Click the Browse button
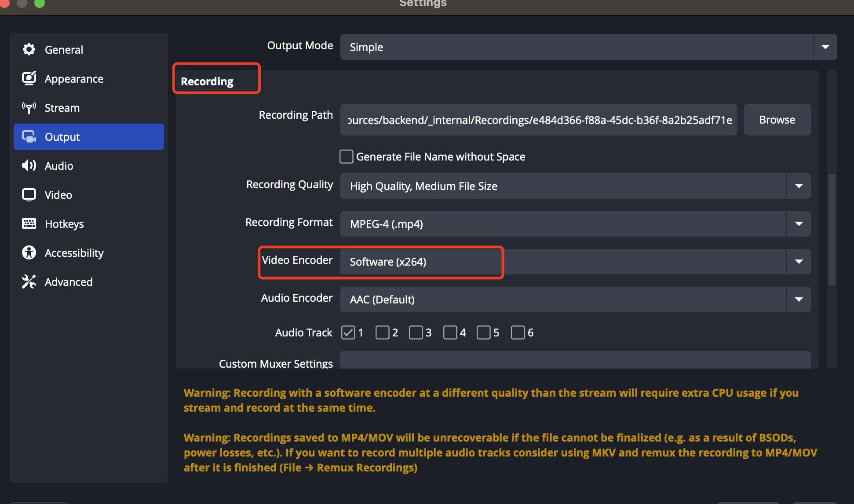 click(x=777, y=120)
